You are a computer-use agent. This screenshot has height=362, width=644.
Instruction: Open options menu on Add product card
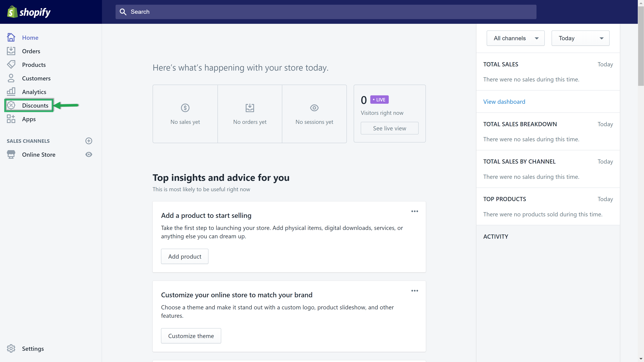[x=415, y=211]
